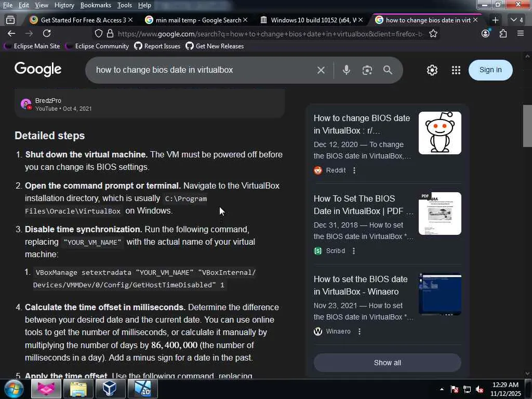Click the URL address bar

click(x=270, y=34)
